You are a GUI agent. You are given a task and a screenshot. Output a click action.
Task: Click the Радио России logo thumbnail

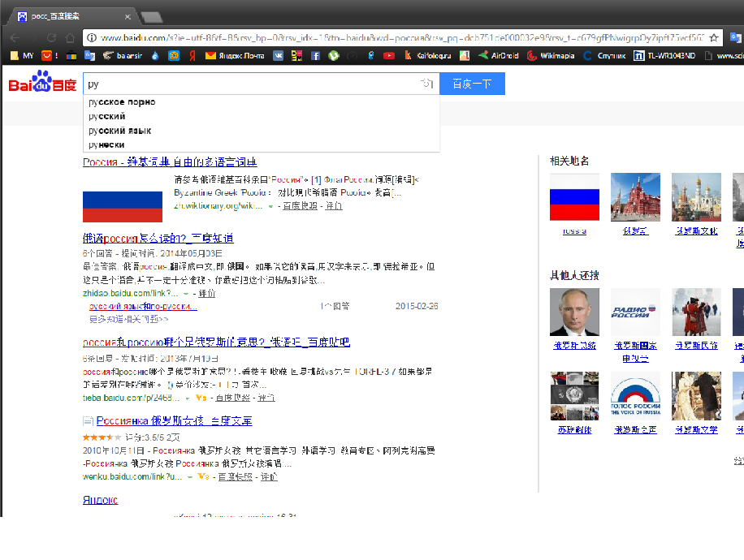coord(635,312)
